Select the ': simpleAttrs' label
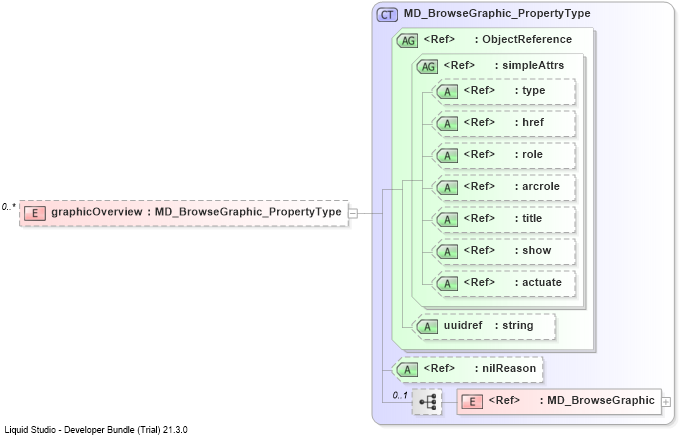679x435 pixels. [530, 65]
